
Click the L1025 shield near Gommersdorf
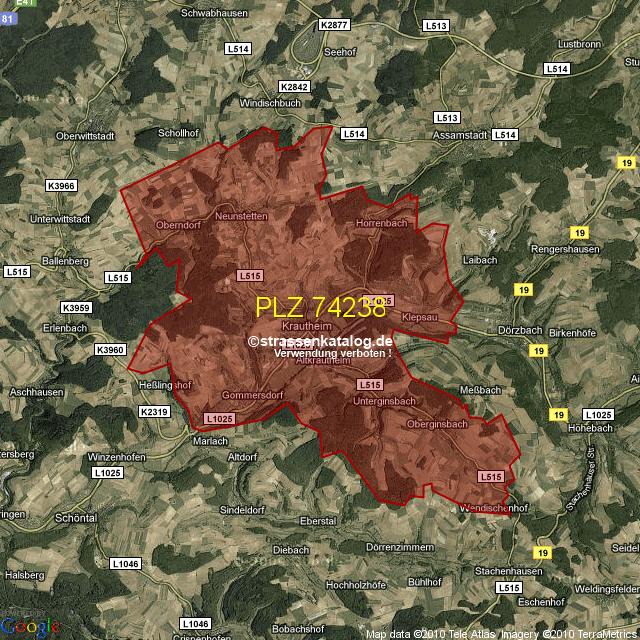point(218,419)
